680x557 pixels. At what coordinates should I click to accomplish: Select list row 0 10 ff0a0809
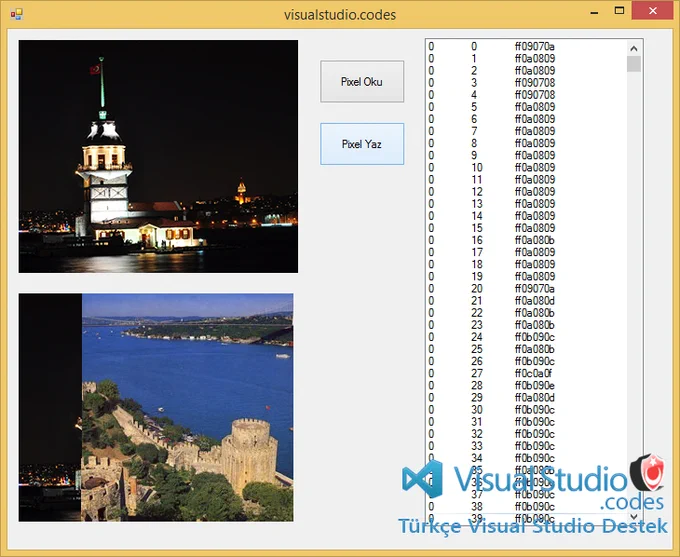[x=526, y=167]
